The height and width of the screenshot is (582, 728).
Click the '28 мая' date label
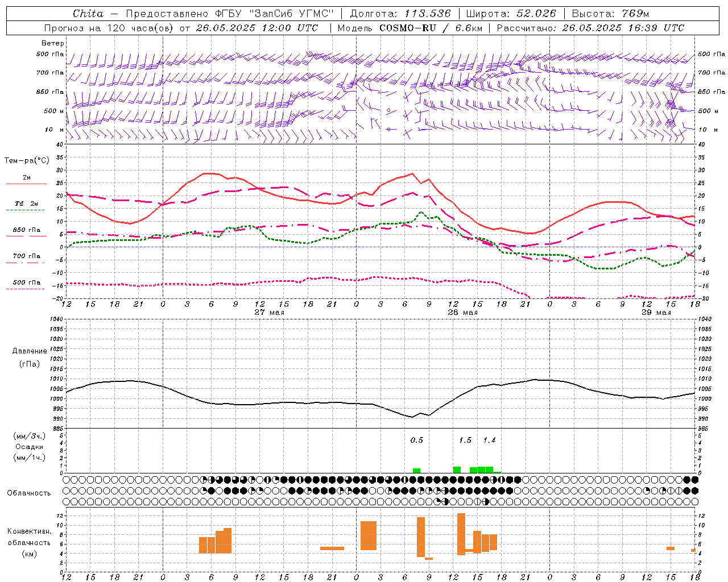tap(462, 313)
